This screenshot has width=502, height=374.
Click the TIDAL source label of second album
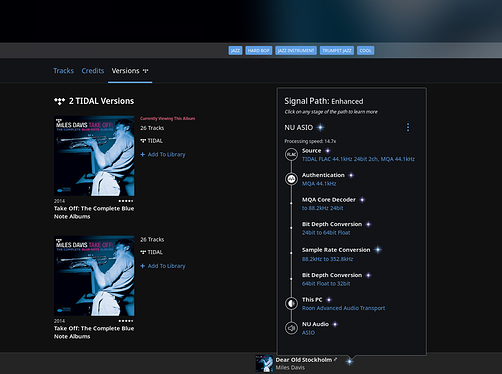(x=152, y=252)
